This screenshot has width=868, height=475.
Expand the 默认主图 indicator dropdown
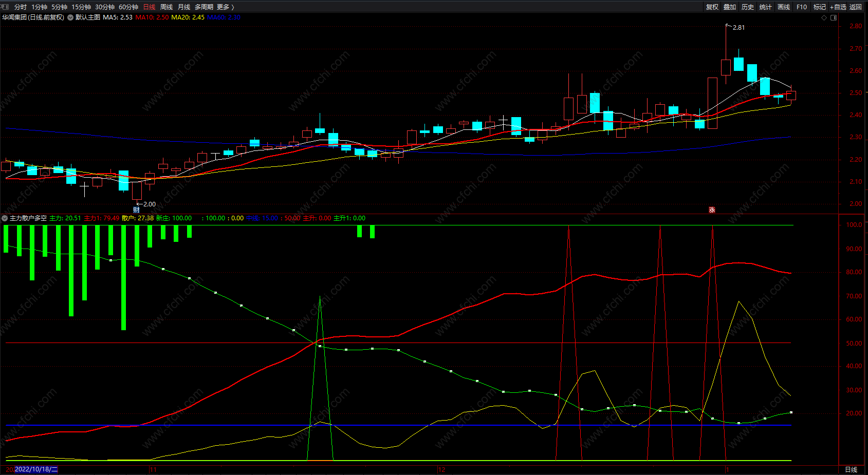pos(70,17)
